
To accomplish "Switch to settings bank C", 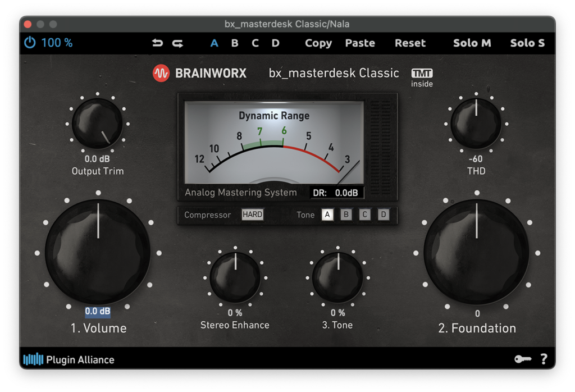I will 255,43.
